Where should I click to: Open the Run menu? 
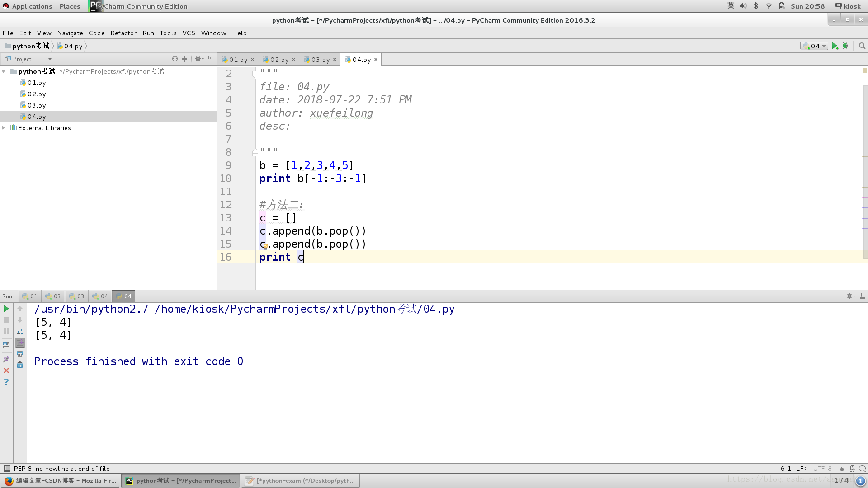pos(148,33)
